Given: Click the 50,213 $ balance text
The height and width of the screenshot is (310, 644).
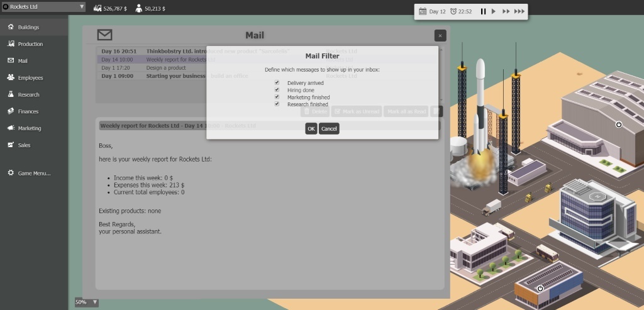Looking at the screenshot, I should [156, 8].
